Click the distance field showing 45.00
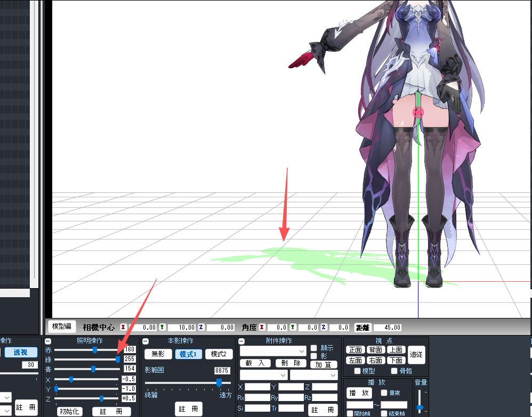Image resolution: width=532 pixels, height=417 pixels. (x=388, y=328)
